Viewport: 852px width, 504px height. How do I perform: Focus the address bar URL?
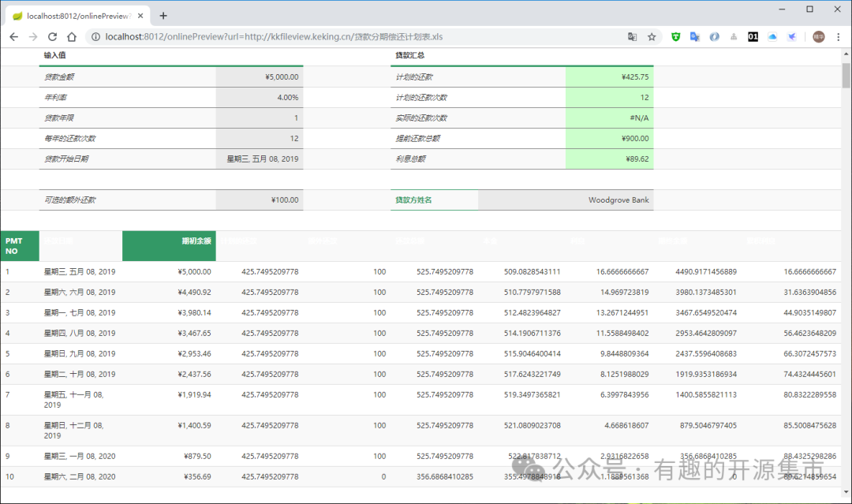274,37
